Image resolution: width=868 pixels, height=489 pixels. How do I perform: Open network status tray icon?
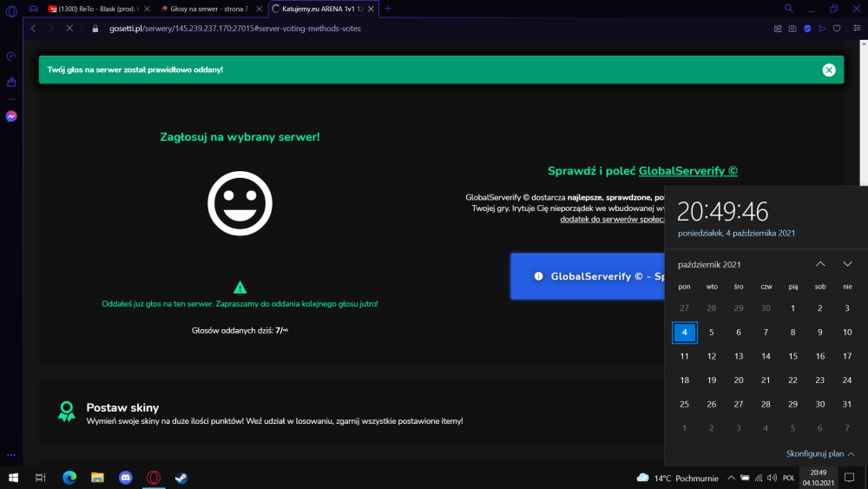tap(759, 478)
